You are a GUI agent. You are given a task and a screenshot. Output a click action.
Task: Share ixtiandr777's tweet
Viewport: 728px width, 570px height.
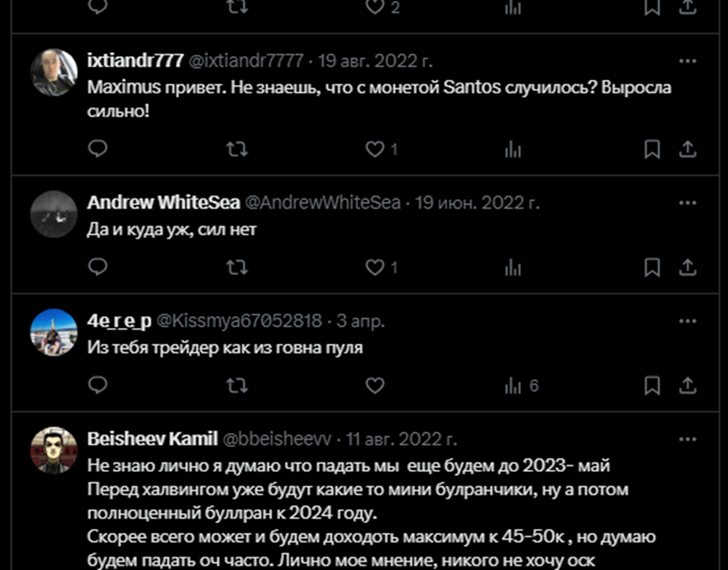[x=688, y=149]
